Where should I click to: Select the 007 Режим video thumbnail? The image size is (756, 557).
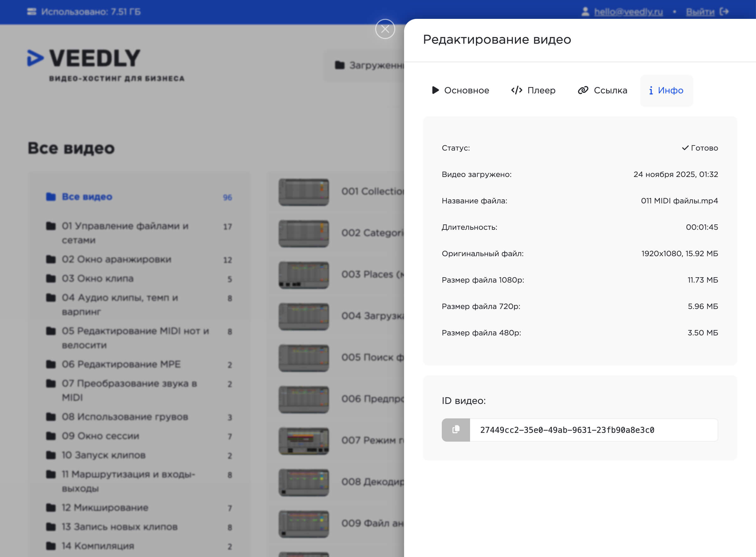coord(303,441)
